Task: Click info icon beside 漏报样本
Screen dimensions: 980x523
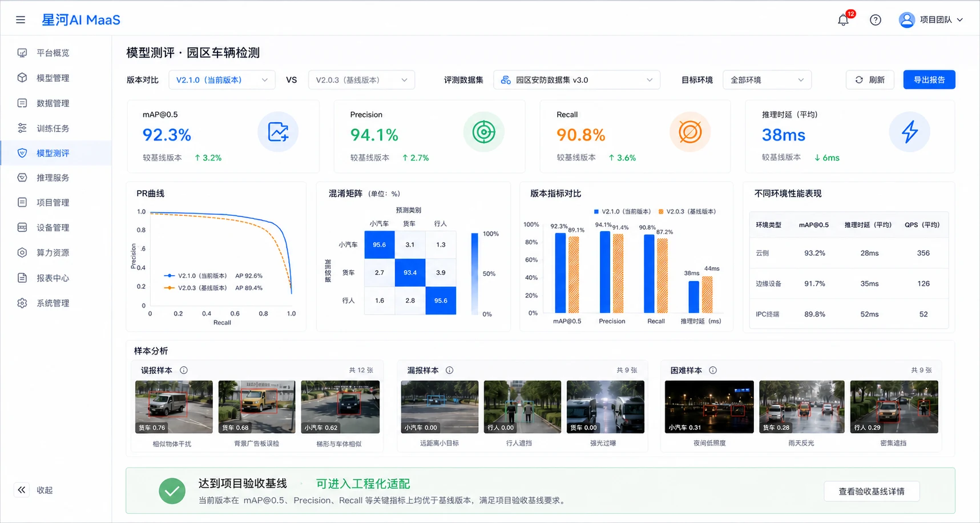Action: [x=450, y=371]
